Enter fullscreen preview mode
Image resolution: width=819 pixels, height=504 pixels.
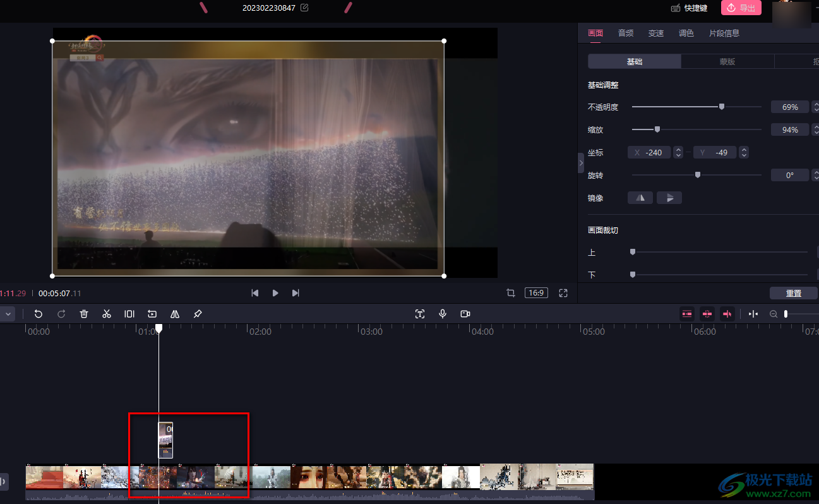564,293
